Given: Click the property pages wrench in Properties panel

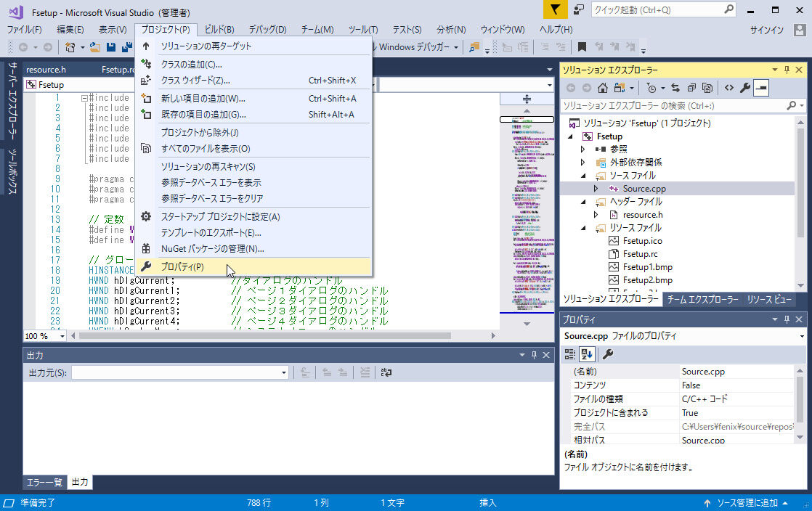Looking at the screenshot, I should [x=608, y=354].
